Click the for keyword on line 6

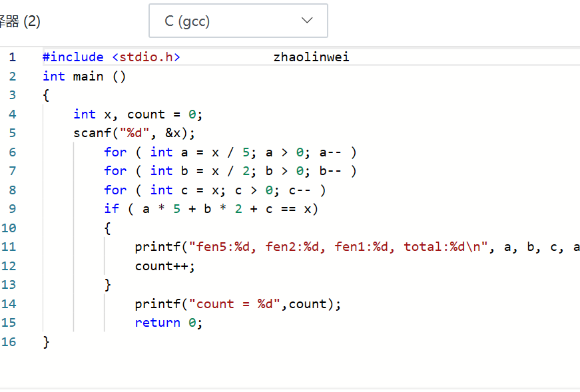115,152
